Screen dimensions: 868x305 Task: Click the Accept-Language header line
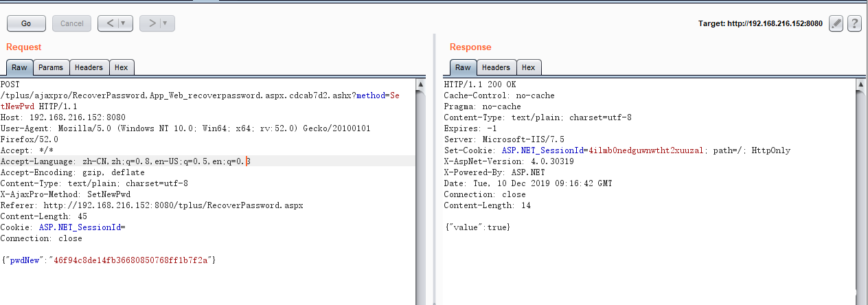click(x=126, y=161)
